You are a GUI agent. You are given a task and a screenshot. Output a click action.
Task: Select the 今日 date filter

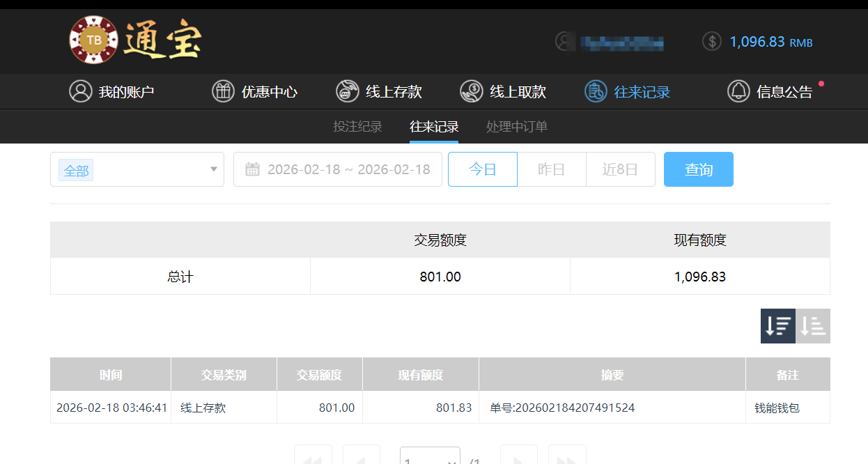(482, 169)
